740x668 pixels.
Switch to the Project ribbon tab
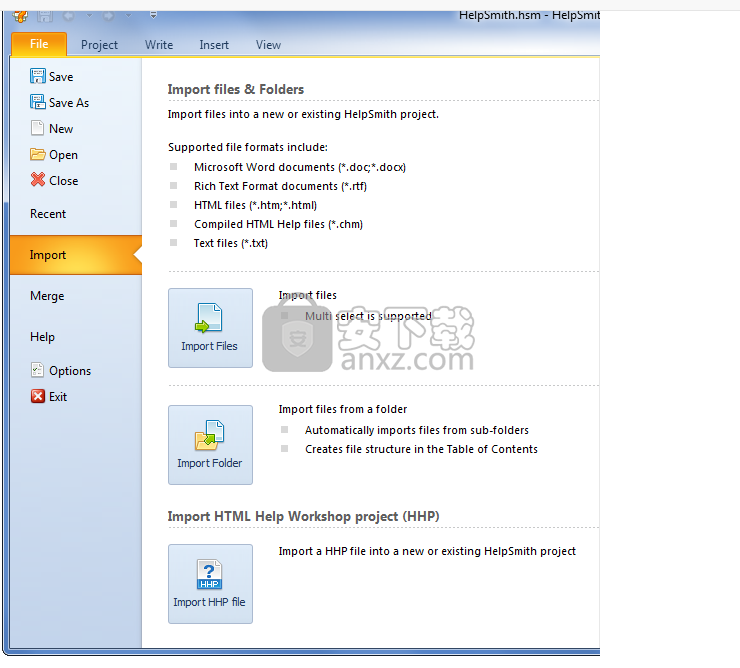(99, 45)
